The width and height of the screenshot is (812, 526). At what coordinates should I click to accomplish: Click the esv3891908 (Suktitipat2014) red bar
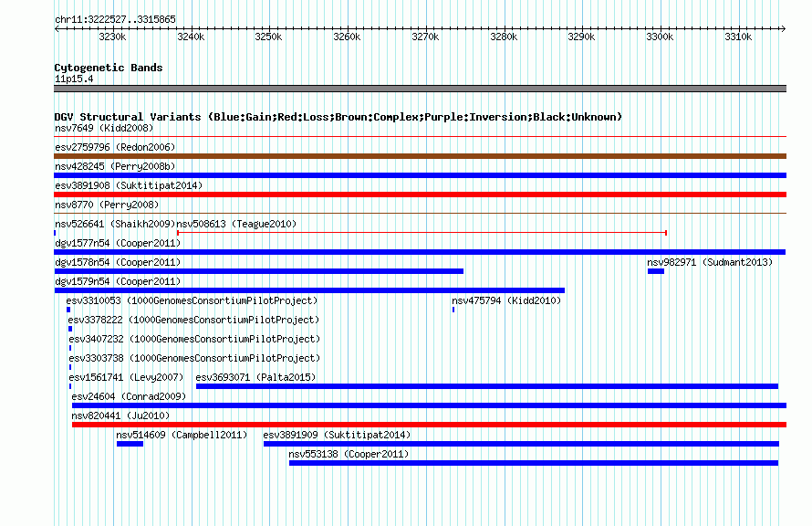pyautogui.click(x=420, y=195)
